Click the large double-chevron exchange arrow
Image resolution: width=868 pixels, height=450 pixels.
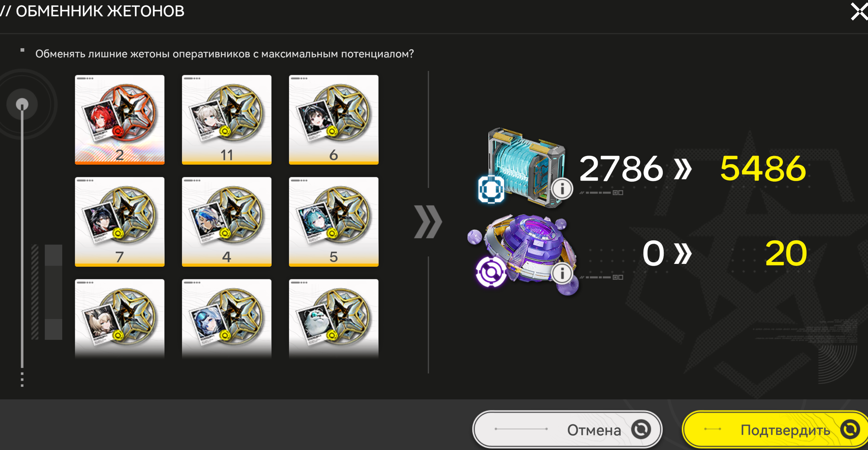pos(428,222)
